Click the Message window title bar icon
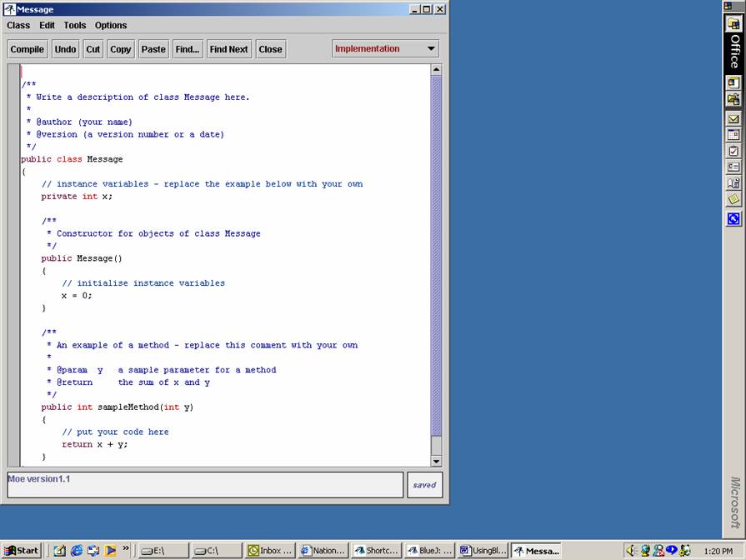Screen dimensions: 746x560 pyautogui.click(x=9, y=9)
